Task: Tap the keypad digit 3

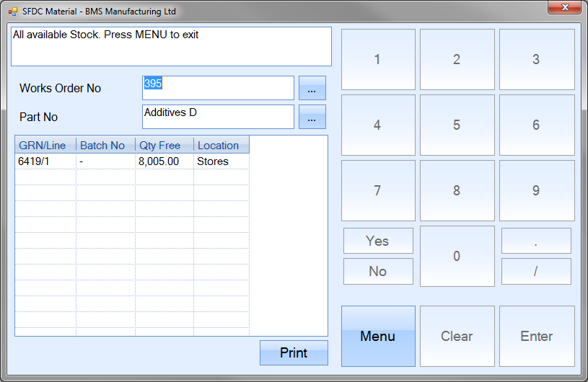Action: pos(537,60)
